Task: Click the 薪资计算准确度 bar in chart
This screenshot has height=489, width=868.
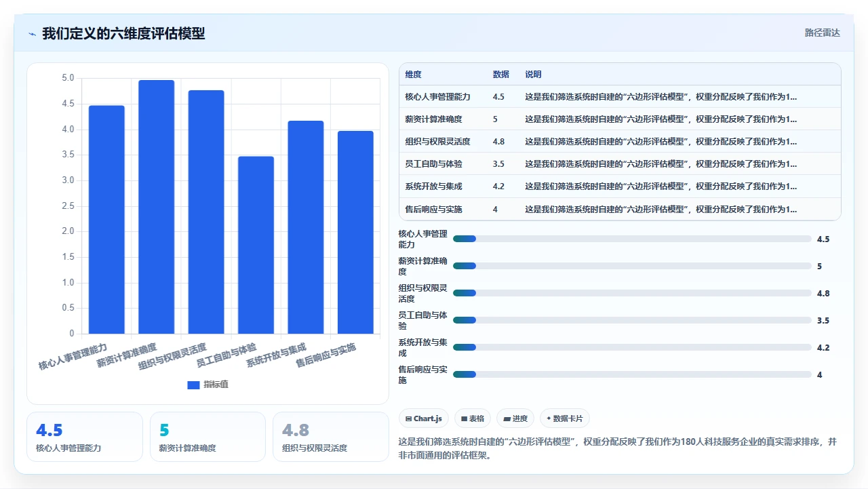Action: [x=157, y=207]
